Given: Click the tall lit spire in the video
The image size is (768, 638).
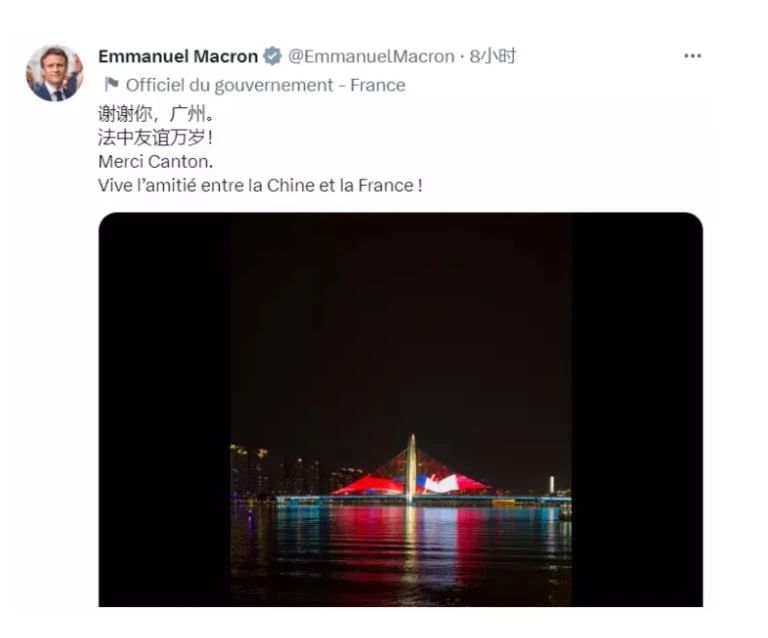Looking at the screenshot, I should [x=411, y=468].
